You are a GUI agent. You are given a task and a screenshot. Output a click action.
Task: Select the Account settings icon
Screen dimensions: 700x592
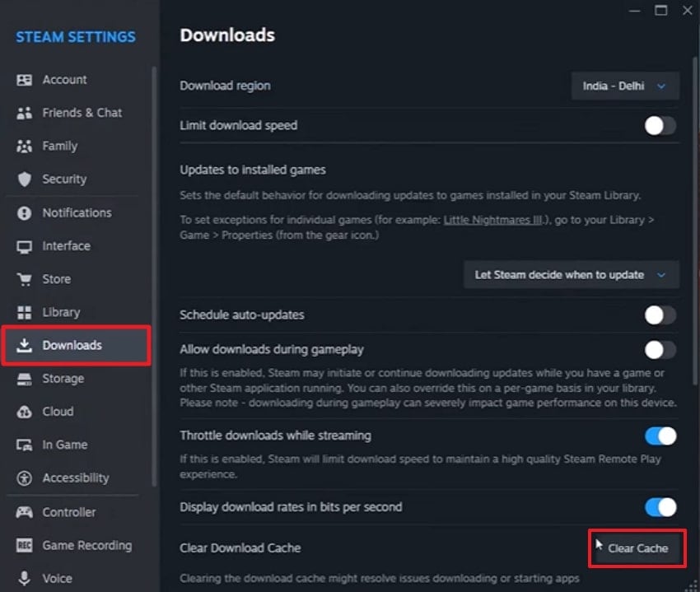(25, 79)
